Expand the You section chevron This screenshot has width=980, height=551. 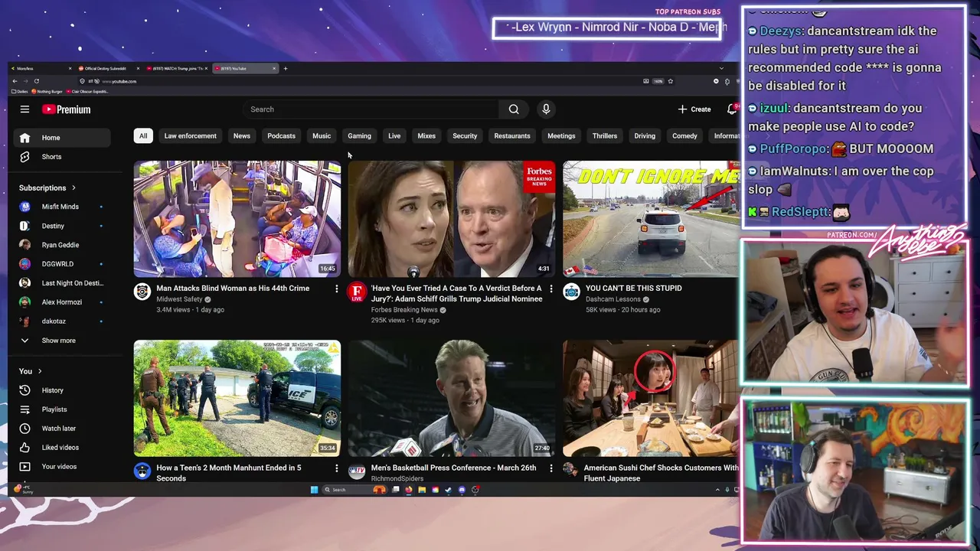[x=40, y=371]
